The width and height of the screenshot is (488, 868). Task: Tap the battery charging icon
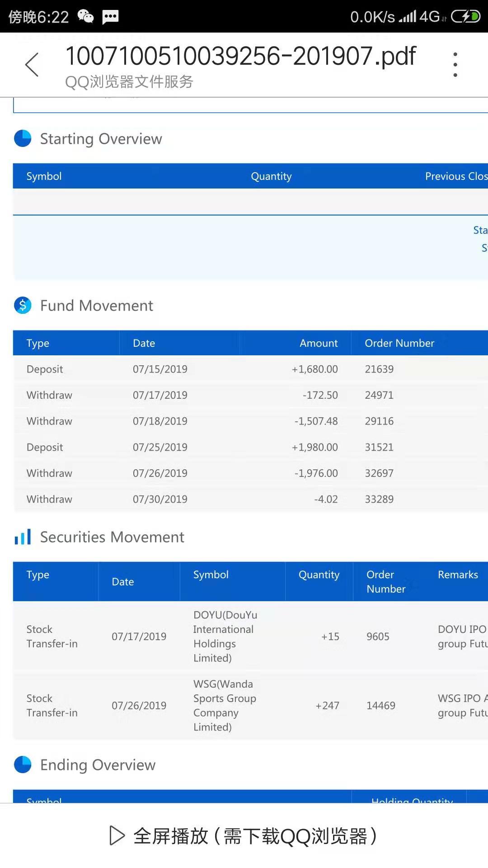[x=465, y=17]
